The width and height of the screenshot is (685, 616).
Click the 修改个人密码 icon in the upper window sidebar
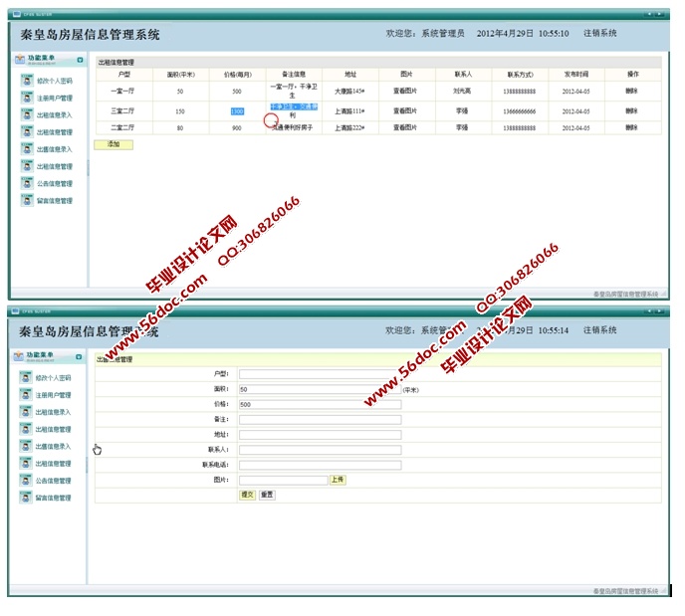coord(28,81)
